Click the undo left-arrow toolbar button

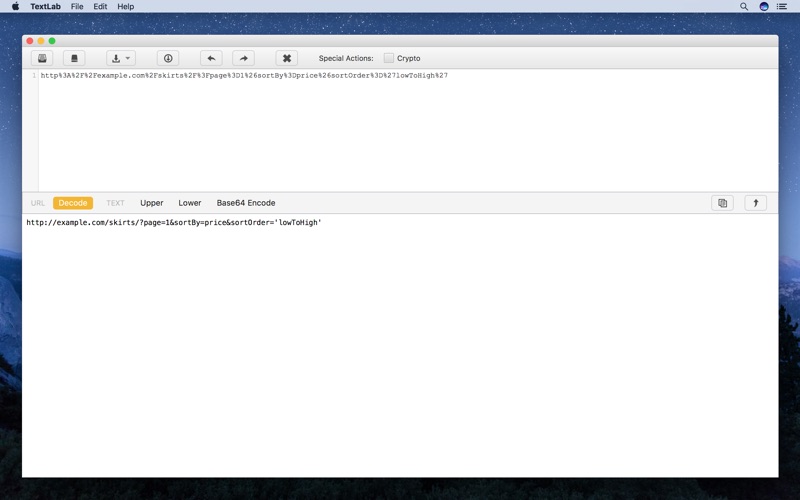click(x=211, y=58)
